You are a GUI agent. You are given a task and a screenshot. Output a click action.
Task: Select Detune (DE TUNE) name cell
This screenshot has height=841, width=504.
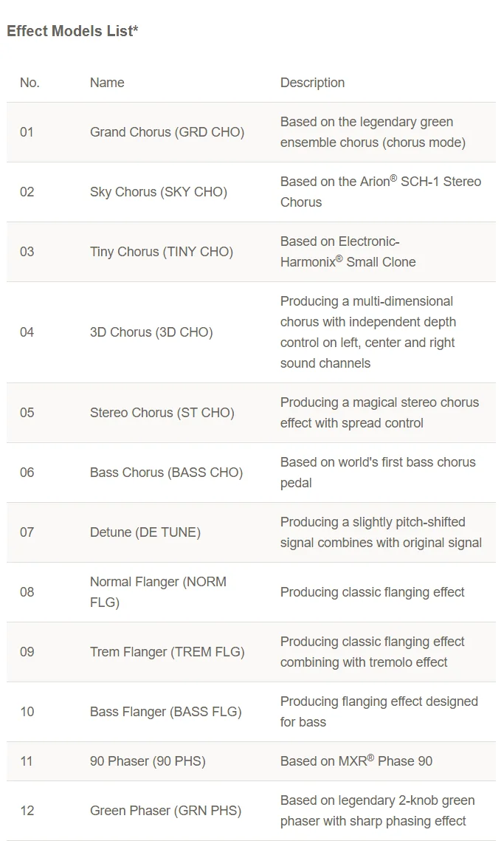coord(145,532)
